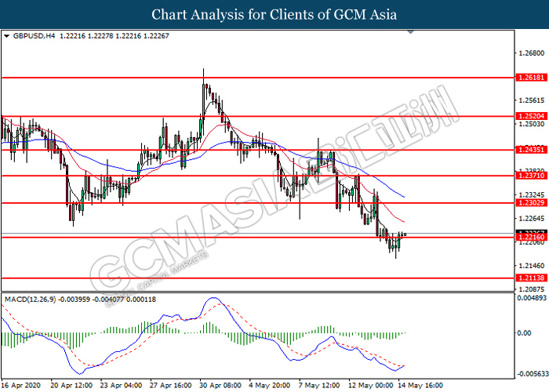Viewport: 549px width, 392px height.
Task: Select the 16 Apr 2020 date label
Action: 20,386
